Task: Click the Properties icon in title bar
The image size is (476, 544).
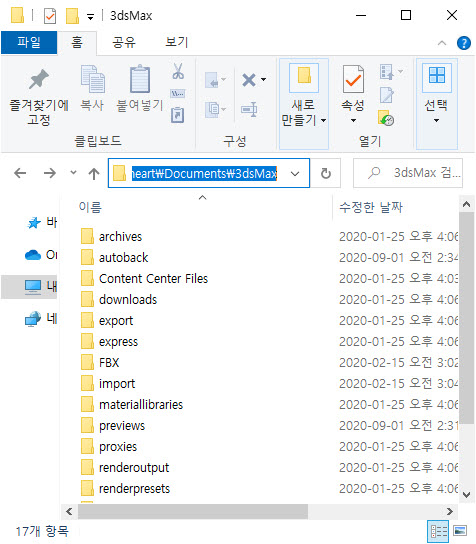Action: pos(50,16)
